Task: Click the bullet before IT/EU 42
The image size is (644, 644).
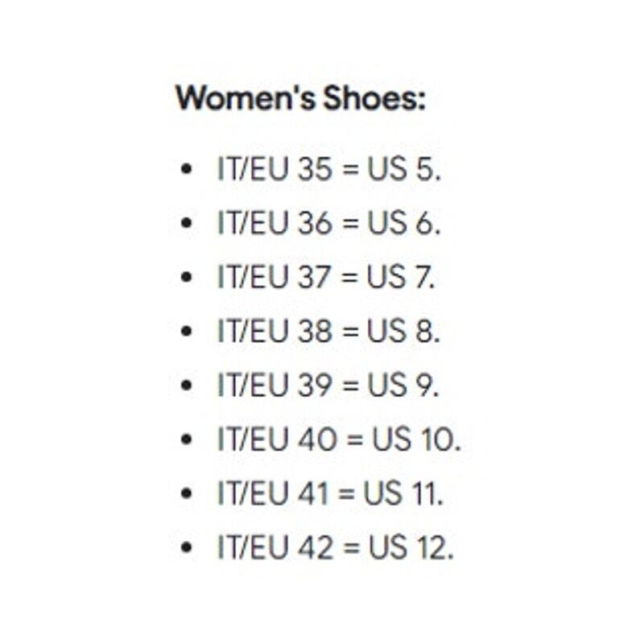Action: 186,547
